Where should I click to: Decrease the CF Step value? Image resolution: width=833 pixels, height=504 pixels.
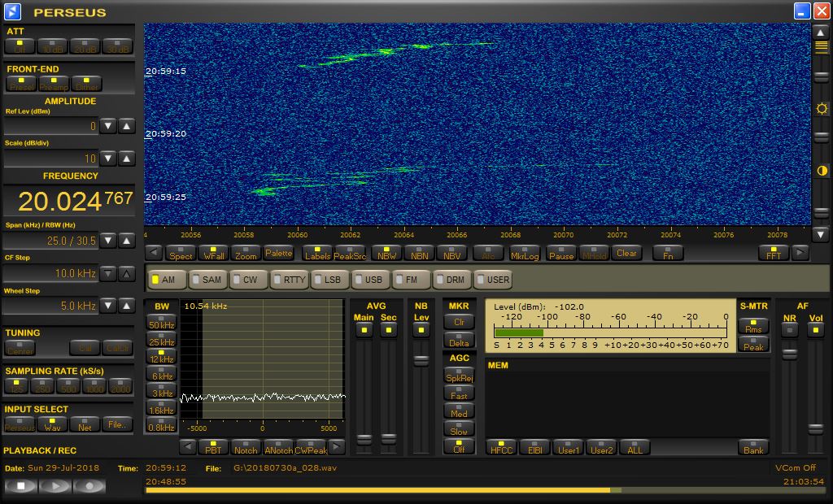pyautogui.click(x=108, y=273)
